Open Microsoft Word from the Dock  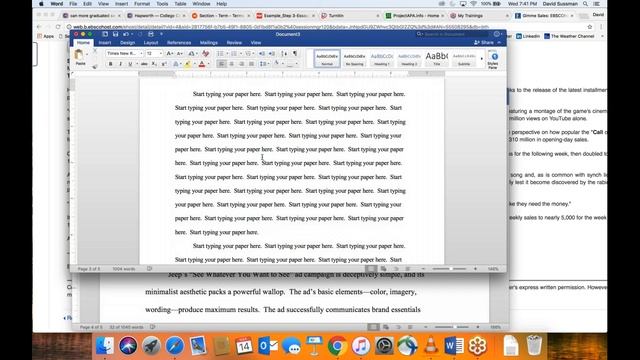pos(454,346)
